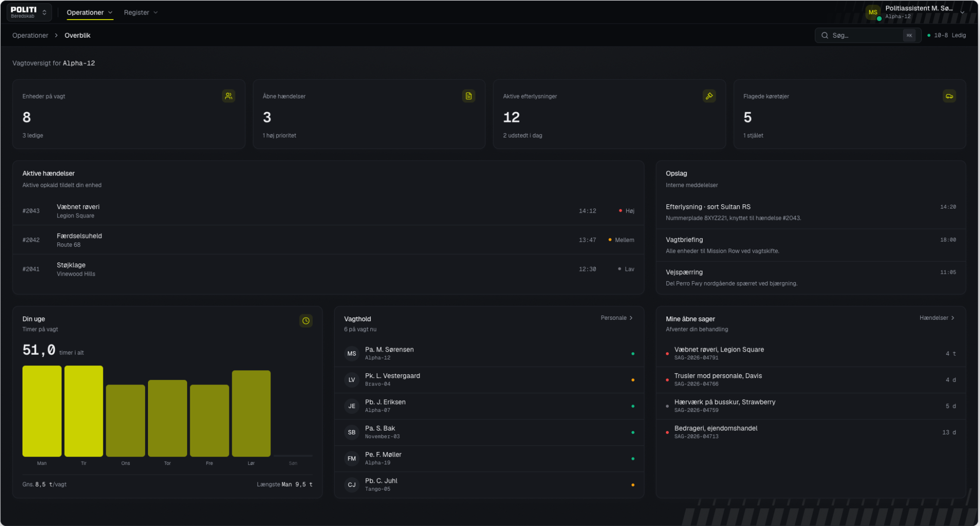Expand the Operationer menu
This screenshot has height=526, width=980.
(x=90, y=12)
